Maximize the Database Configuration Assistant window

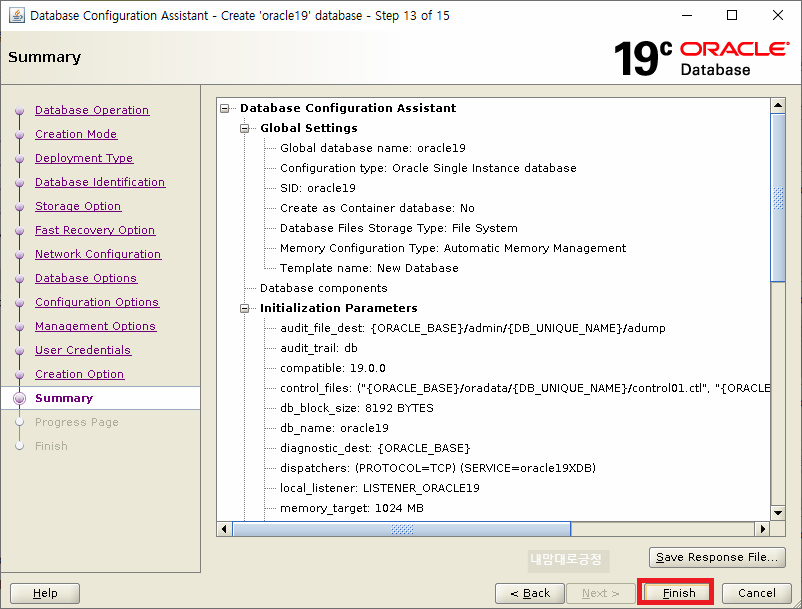[732, 15]
